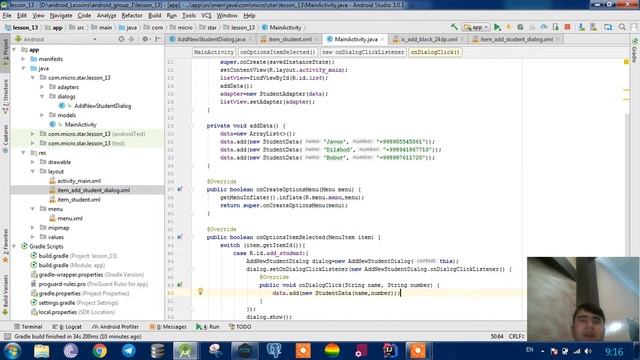Expand the drawable folder arrow
This screenshot has height=360, width=640.
coord(33,162)
